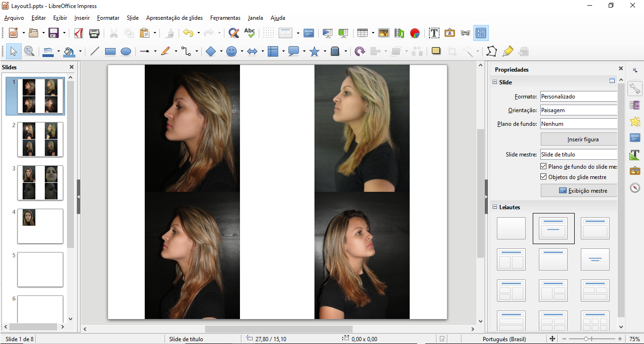644x344 pixels.
Task: Open the Navigator sidebar panel icon
Action: 635,188
